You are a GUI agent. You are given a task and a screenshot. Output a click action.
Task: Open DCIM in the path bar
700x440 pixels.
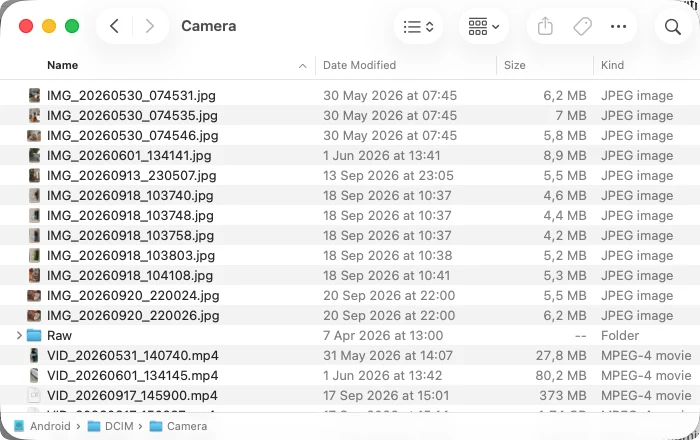(111, 426)
